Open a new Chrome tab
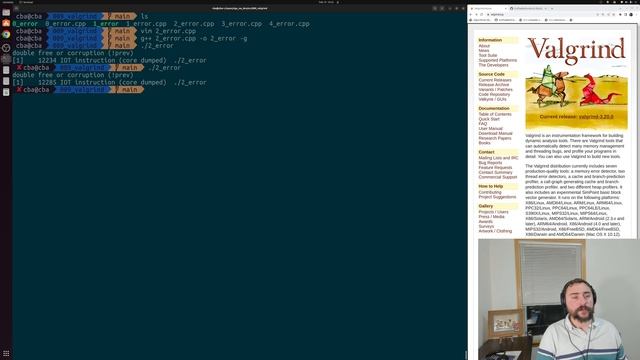This screenshot has height=360, width=640. point(553,8)
